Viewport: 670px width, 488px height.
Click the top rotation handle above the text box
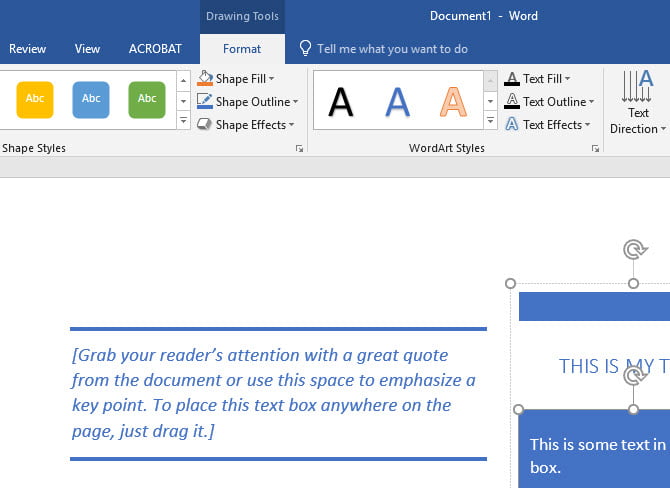[635, 249]
